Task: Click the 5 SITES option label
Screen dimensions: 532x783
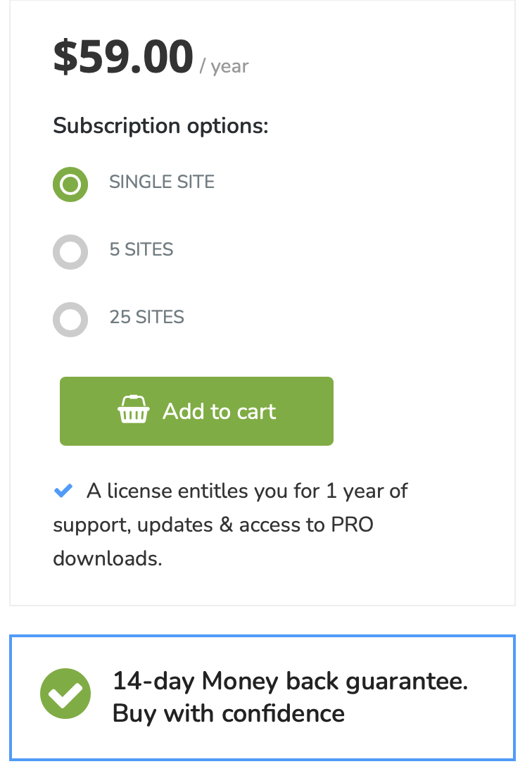Action: [x=141, y=249]
